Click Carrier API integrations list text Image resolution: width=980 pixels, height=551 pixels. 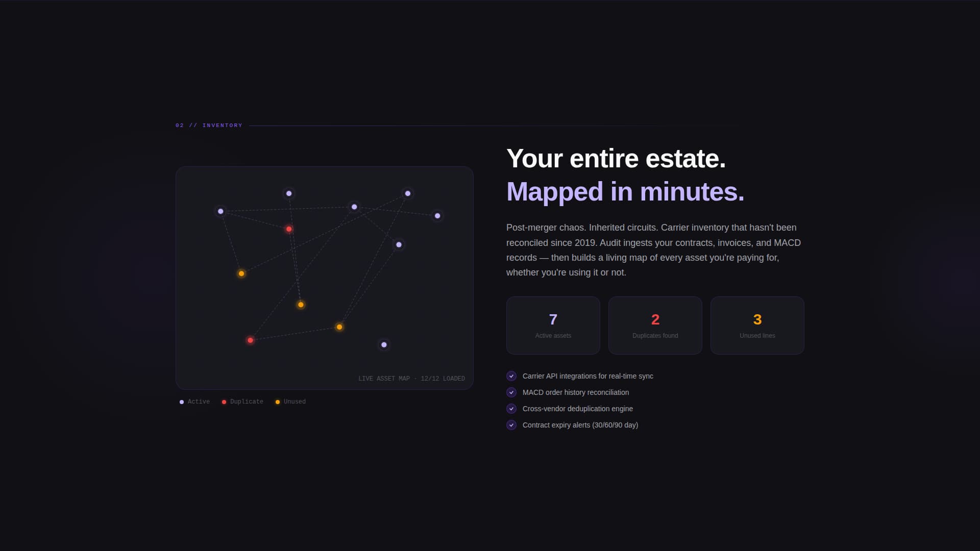(587, 376)
